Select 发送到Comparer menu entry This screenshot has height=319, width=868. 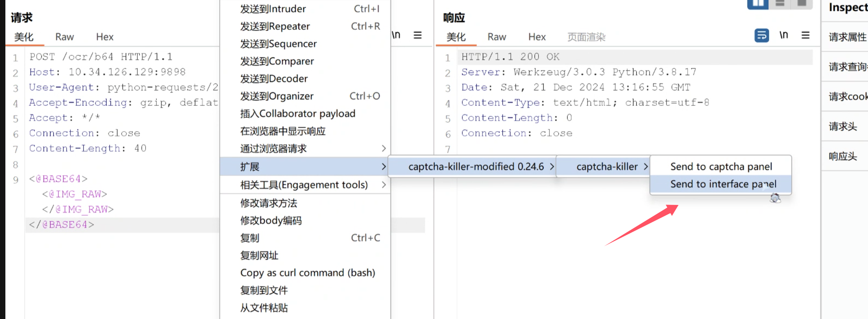305,61
